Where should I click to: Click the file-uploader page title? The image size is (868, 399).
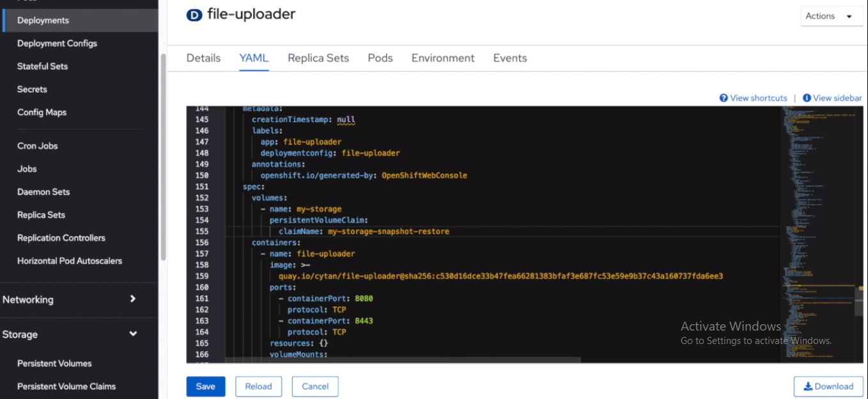pyautogui.click(x=251, y=14)
